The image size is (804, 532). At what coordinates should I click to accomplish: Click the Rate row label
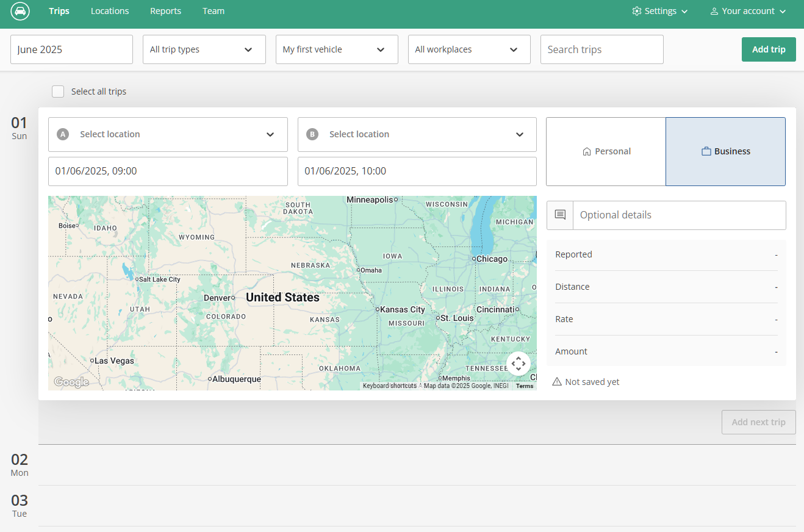[564, 319]
